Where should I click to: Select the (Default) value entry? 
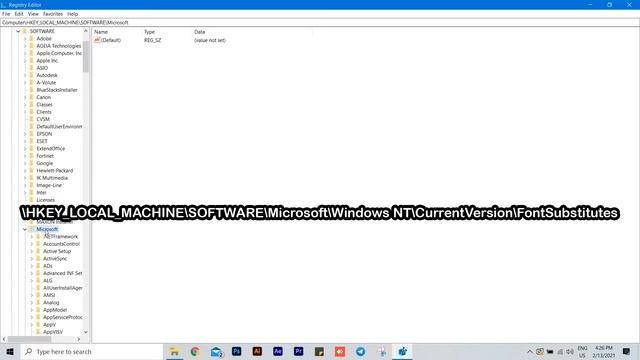tap(111, 40)
